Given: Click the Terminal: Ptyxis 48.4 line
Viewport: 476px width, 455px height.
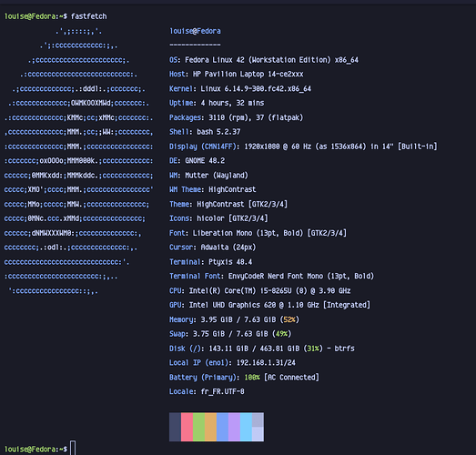Looking at the screenshot, I should pyautogui.click(x=210, y=262).
